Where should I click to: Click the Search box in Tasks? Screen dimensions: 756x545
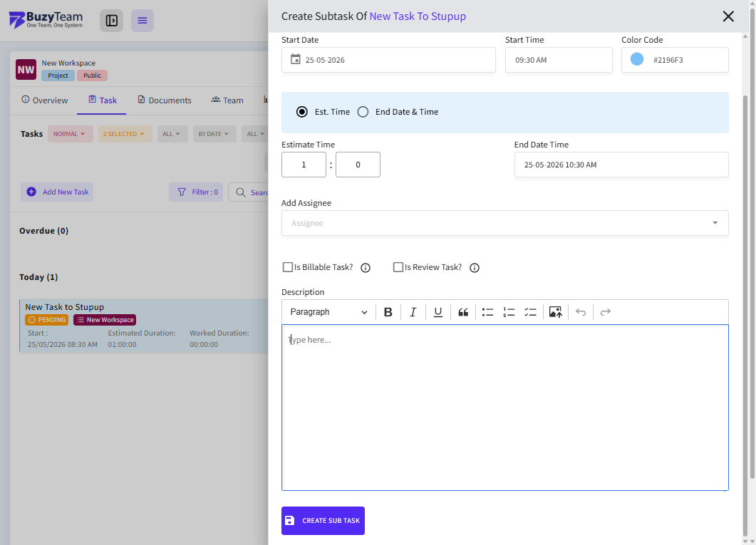click(249, 192)
